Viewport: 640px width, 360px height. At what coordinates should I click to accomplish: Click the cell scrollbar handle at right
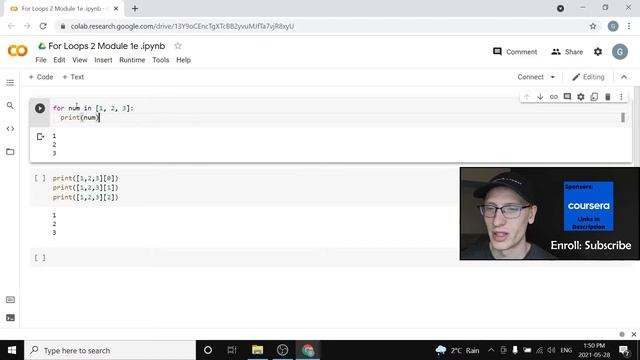coord(623,118)
